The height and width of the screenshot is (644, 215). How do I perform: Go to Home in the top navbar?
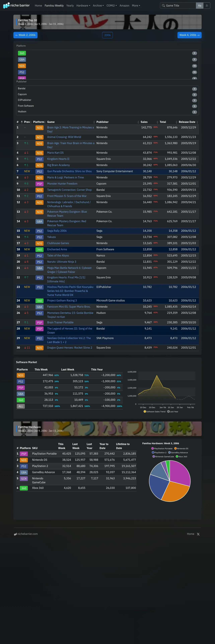[x=38, y=6]
